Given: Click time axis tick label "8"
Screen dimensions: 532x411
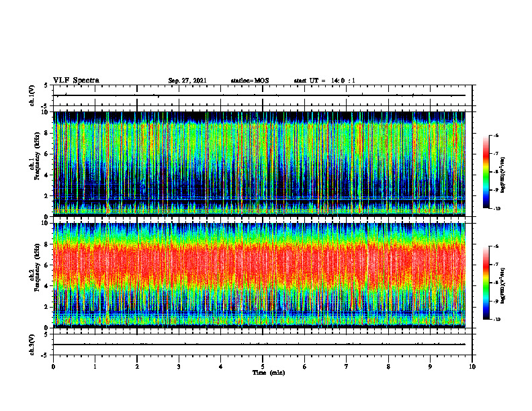Looking at the screenshot, I should [388, 367].
